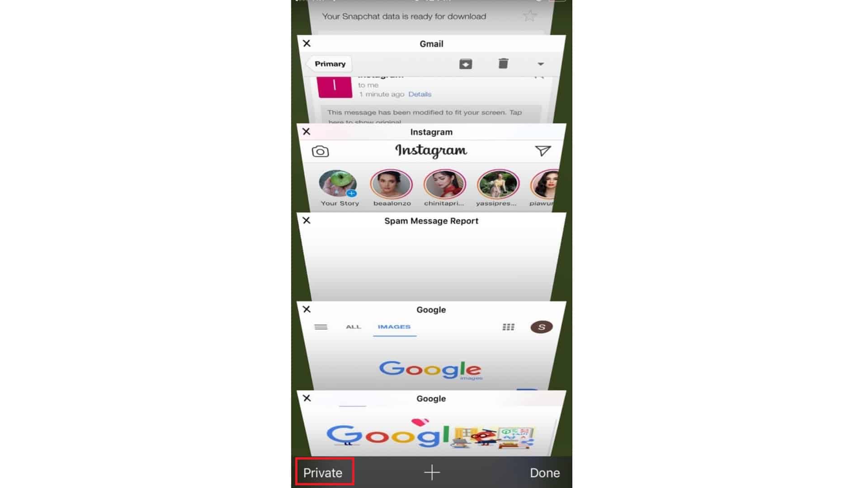Tap the Gmail archive icon
The width and height of the screenshot is (868, 488).
(465, 64)
